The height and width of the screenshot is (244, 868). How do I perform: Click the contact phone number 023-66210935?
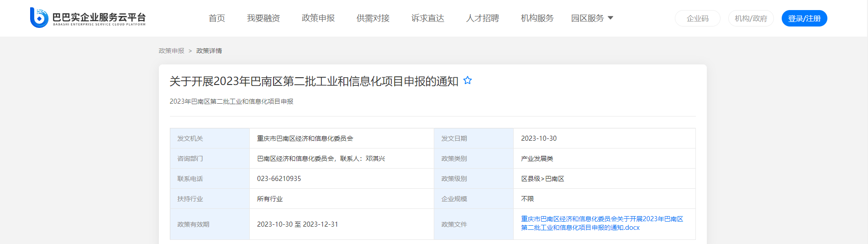coord(279,179)
